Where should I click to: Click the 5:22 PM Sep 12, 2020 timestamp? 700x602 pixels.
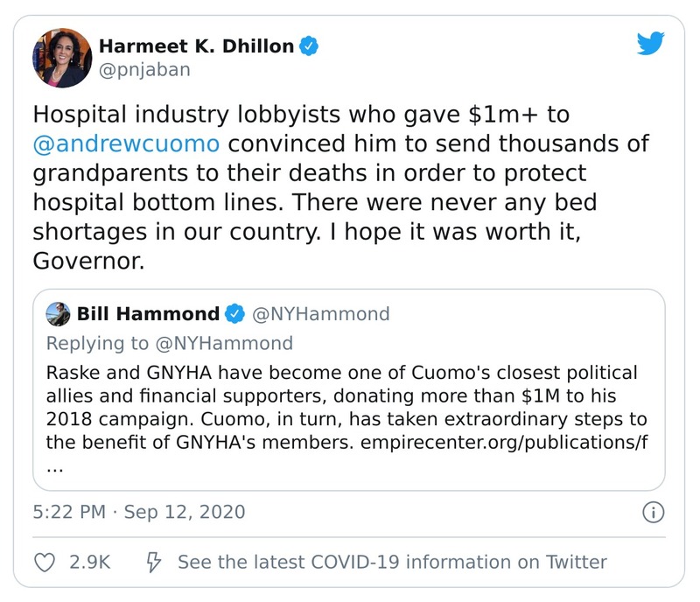[139, 511]
